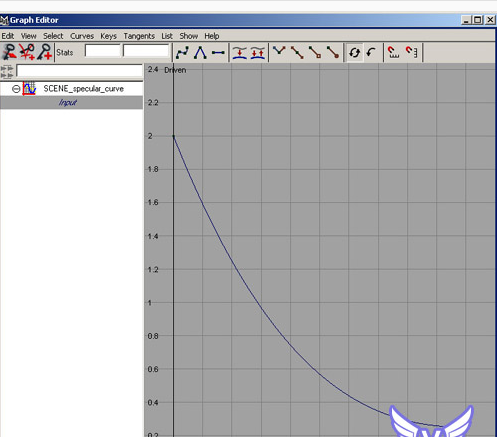497x437 pixels.
Task: Click the first Stats value field
Action: click(x=102, y=51)
